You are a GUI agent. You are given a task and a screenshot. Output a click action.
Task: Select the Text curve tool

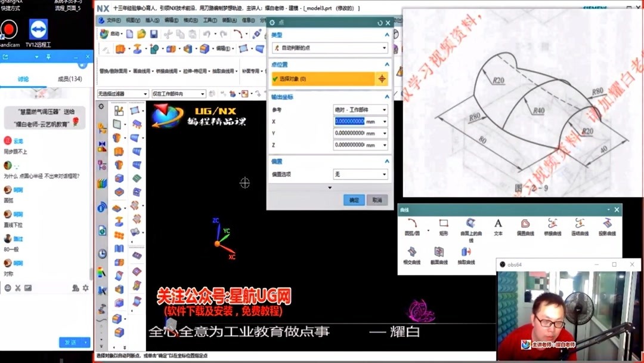coord(498,222)
